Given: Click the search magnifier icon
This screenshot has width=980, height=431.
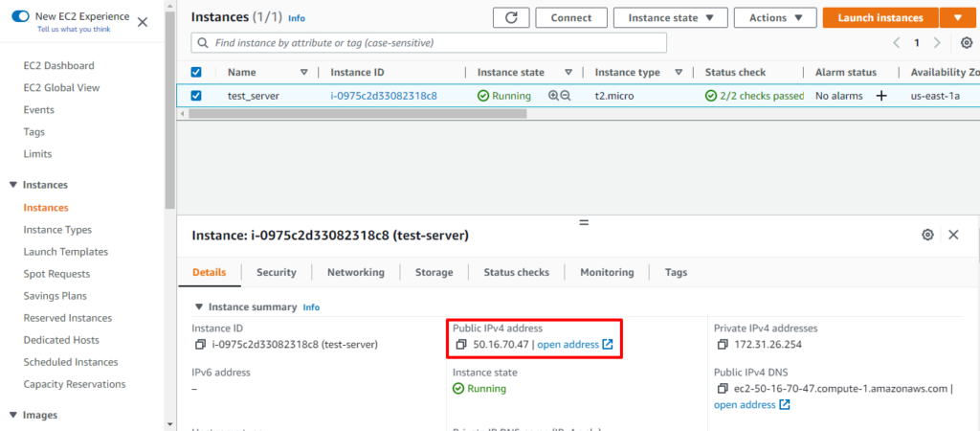Looking at the screenshot, I should coord(203,43).
